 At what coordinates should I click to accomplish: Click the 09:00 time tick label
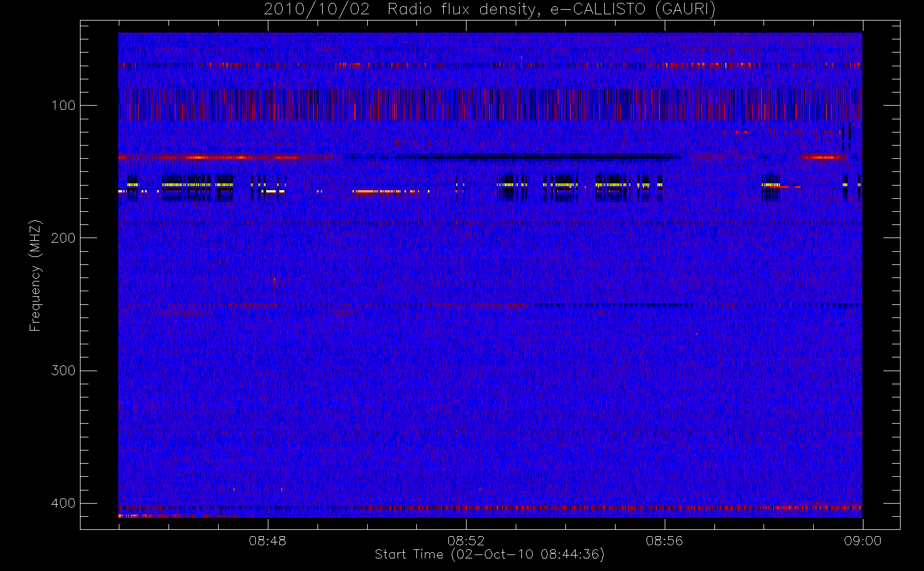pyautogui.click(x=862, y=541)
